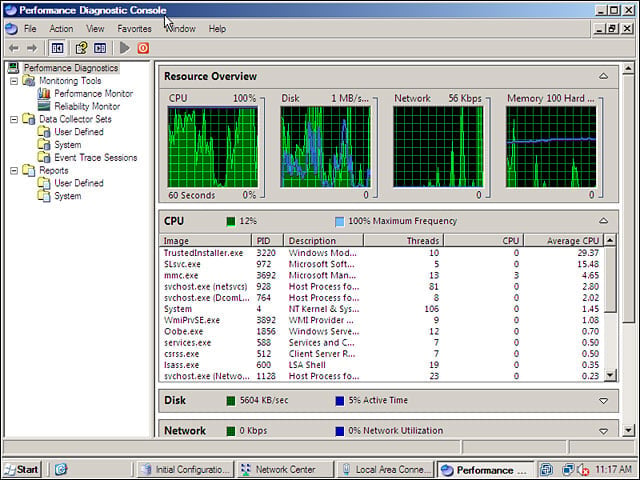Switch to Initial Configuration taskbar window

tap(185, 469)
